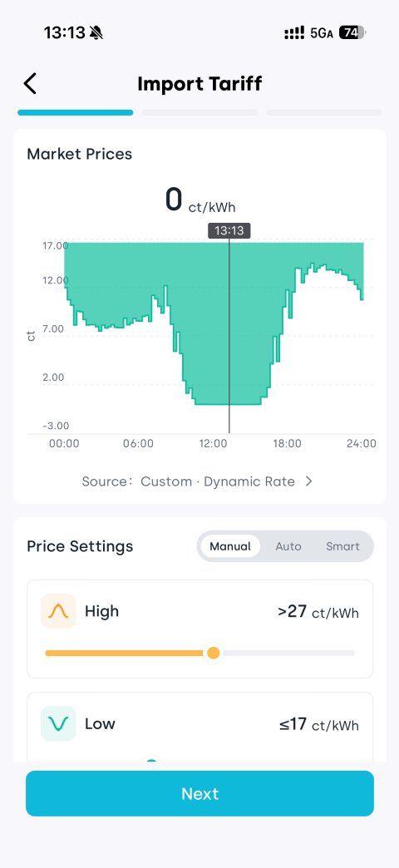The width and height of the screenshot is (399, 868).
Task: Switch price settings to Smart
Action: point(342,546)
